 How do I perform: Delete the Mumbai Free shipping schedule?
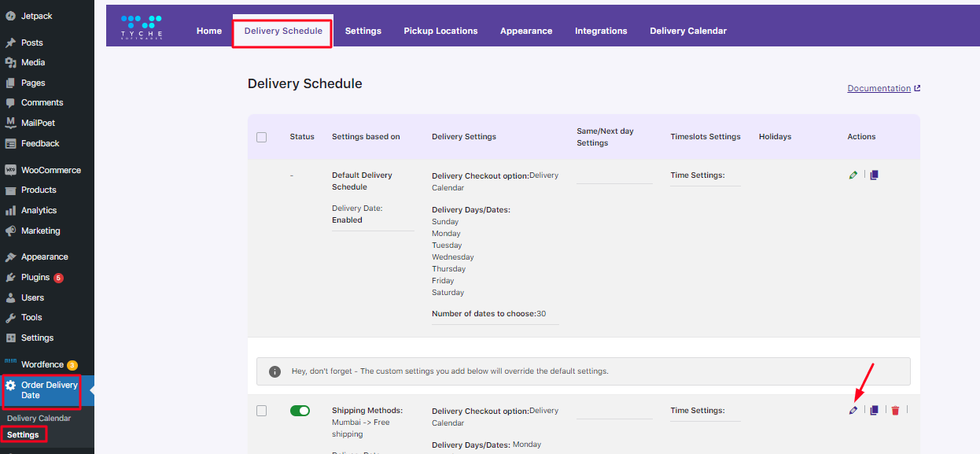pyautogui.click(x=895, y=411)
